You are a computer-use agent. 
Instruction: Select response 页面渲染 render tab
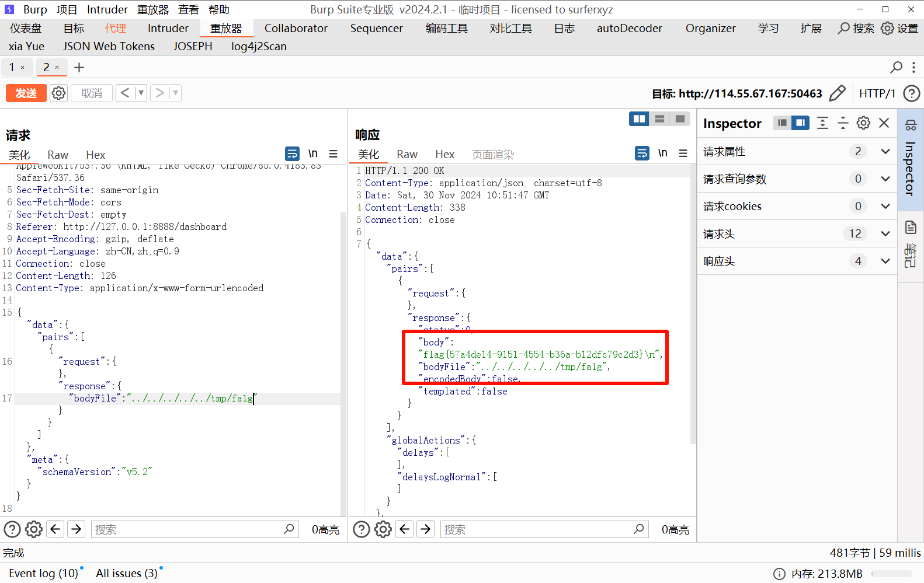[x=493, y=154]
